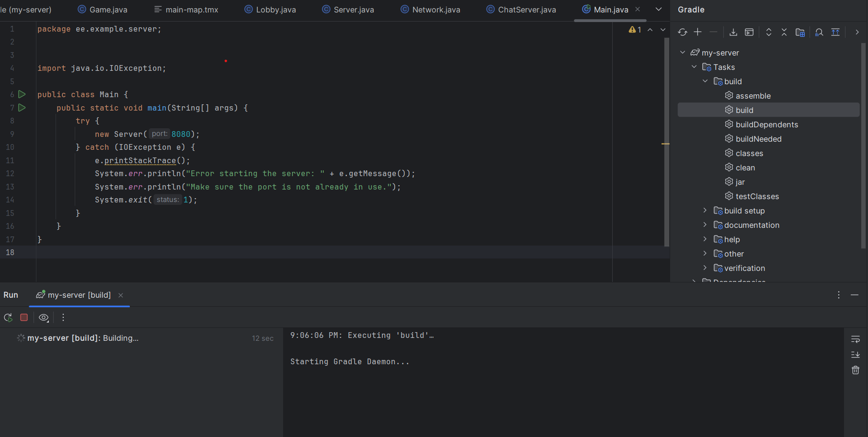
Task: Collapse the build tasks group
Action: (x=705, y=81)
